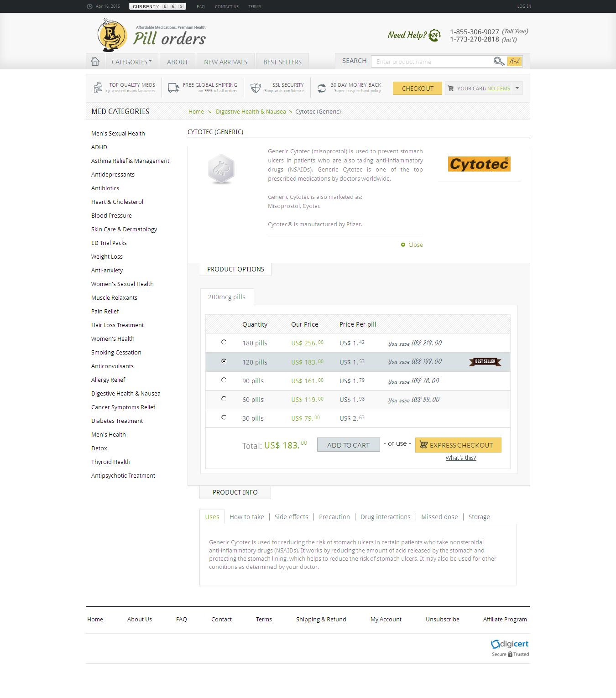Open Shipping & Refund footer link
This screenshot has width=616, height=698.
tap(321, 619)
